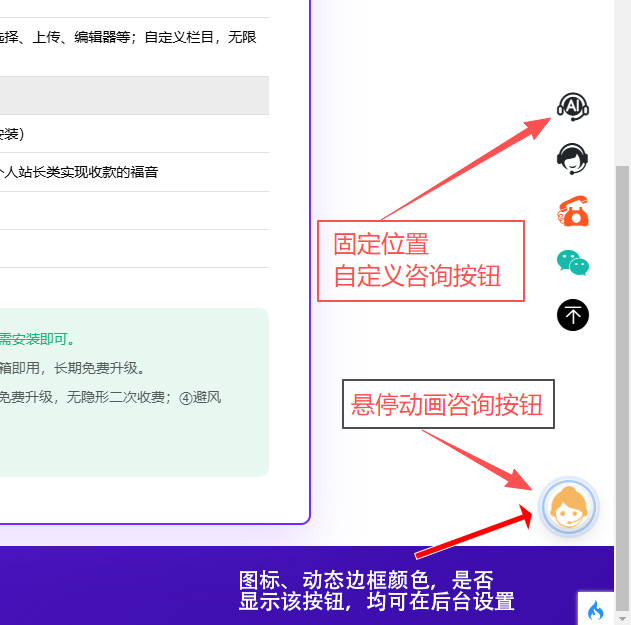
Task: Click the page vertical scrollbar thumb
Action: 622,388
